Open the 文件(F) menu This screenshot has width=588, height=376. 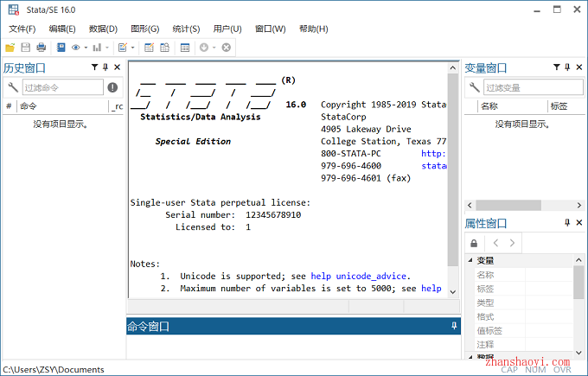[22, 29]
